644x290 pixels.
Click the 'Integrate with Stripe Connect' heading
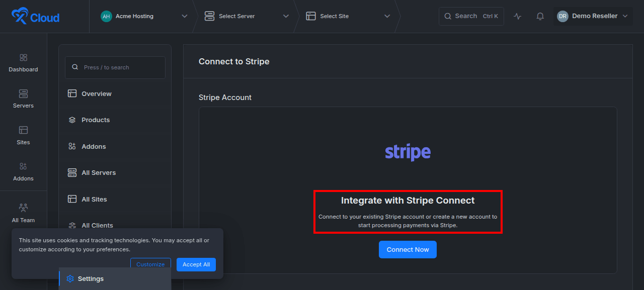click(408, 201)
